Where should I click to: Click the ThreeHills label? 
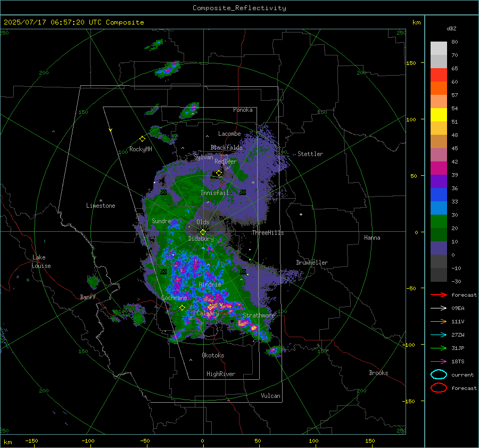click(268, 233)
